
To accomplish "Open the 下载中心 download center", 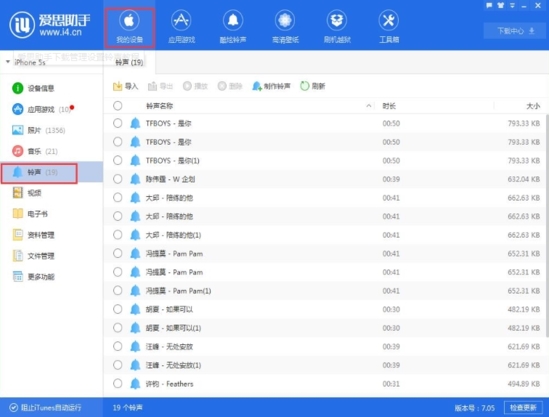I will (x=515, y=31).
